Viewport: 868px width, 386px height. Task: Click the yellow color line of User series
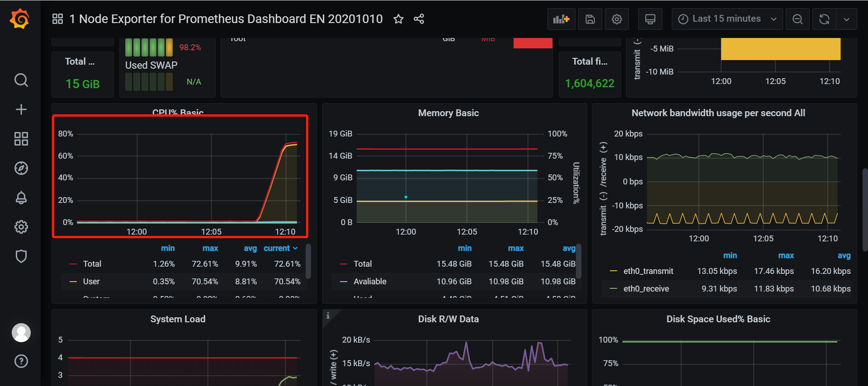click(x=73, y=282)
